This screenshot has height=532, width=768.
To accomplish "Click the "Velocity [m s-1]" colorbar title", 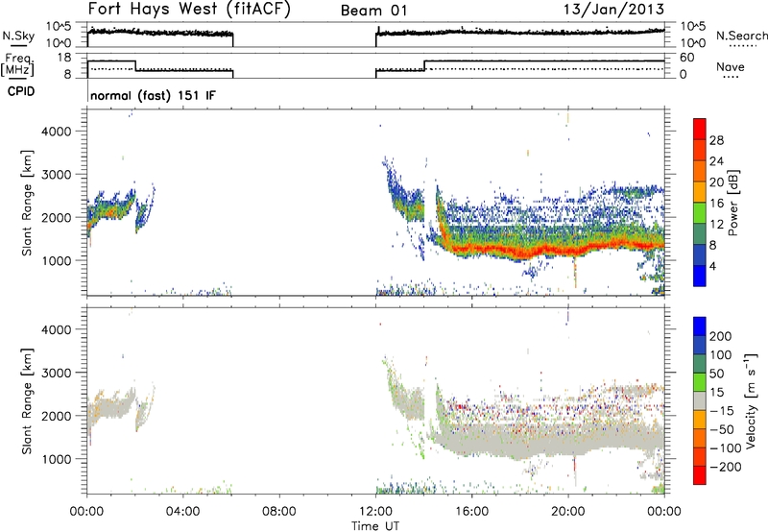I will click(x=751, y=400).
